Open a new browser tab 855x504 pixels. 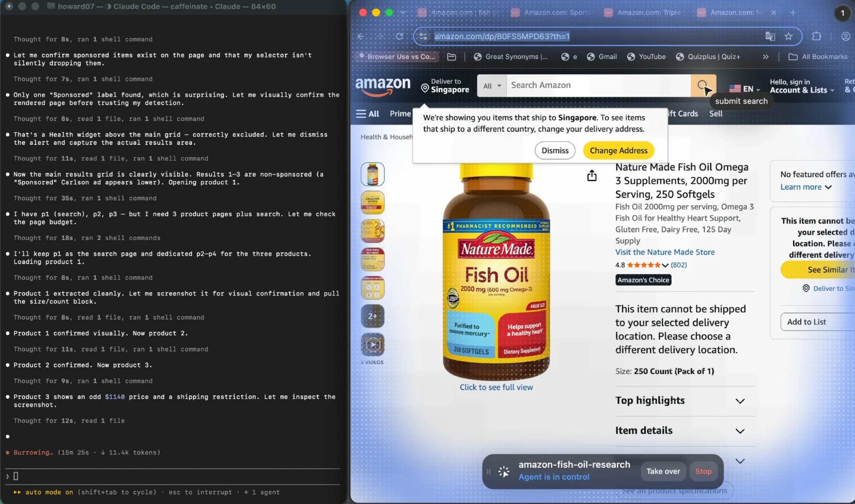(793, 13)
